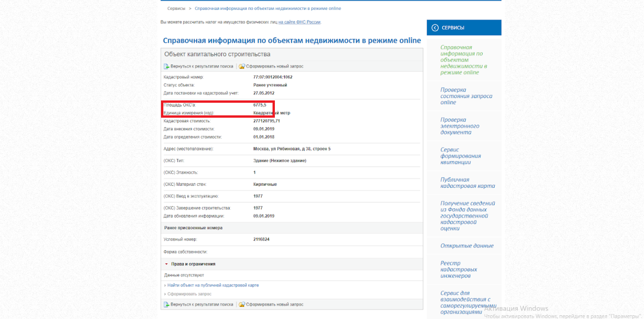Click Права и ограничения section title
Screen dimensions: 644x319
(193, 264)
